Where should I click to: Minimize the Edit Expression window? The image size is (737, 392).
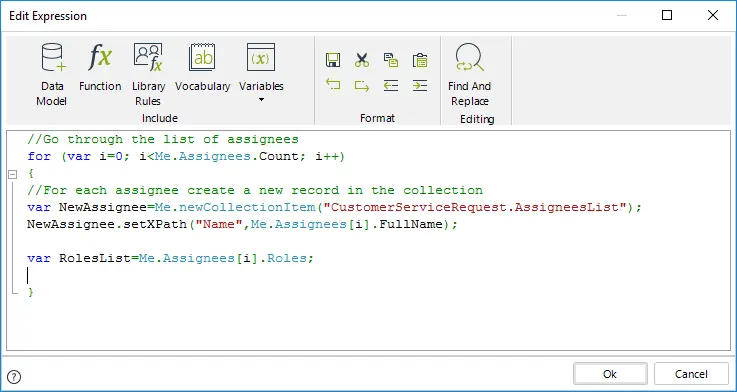(x=622, y=16)
